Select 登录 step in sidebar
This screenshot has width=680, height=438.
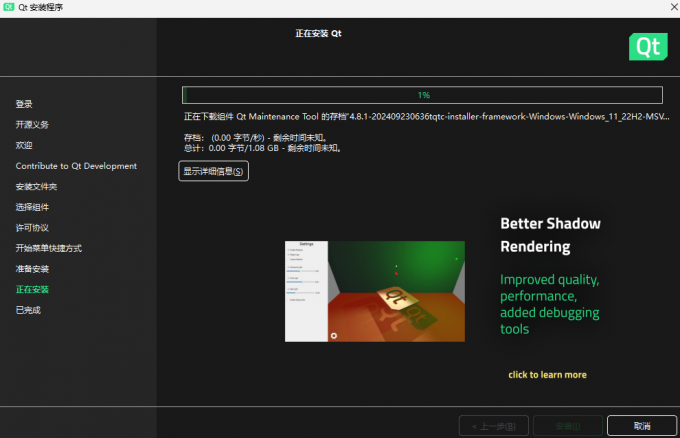click(x=24, y=104)
